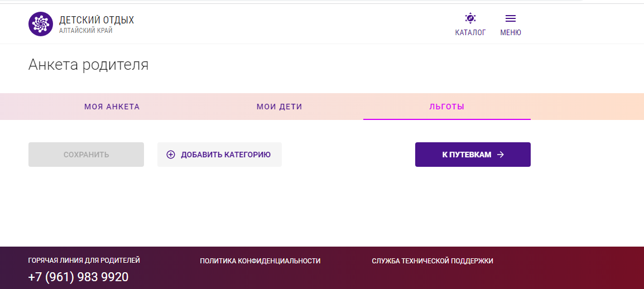Click the Анкета родителя page heading
The height and width of the screenshot is (289, 644).
88,65
